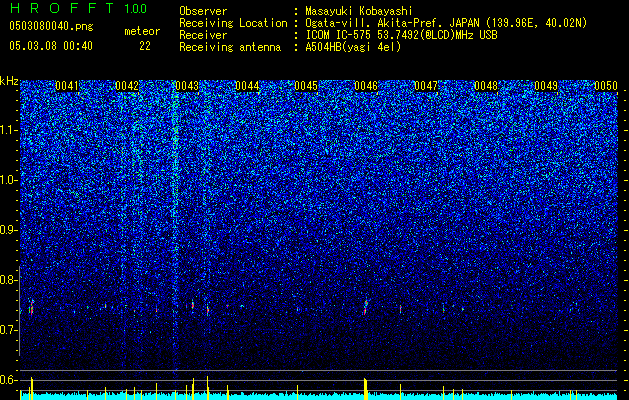Select the observer name Masayuki Kobayashi

point(359,11)
